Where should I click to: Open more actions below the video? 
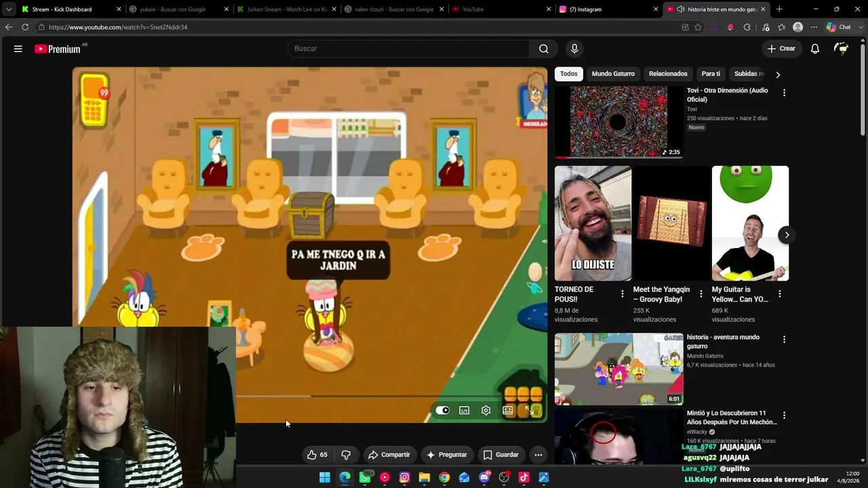click(538, 455)
